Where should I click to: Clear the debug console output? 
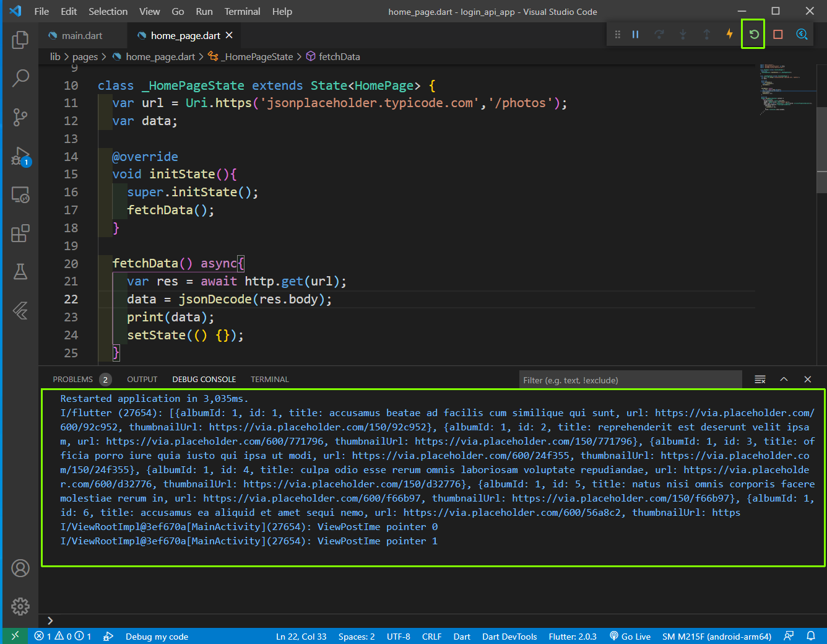tap(760, 380)
